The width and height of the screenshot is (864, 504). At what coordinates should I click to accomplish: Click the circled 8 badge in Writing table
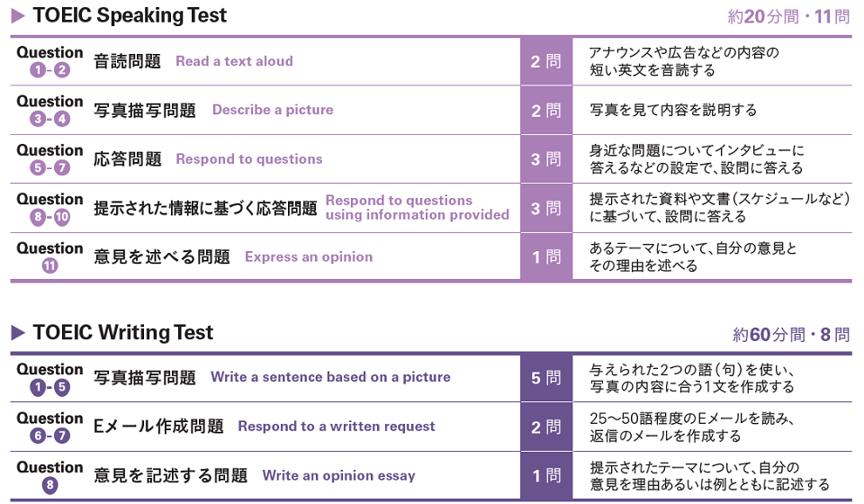(49, 485)
